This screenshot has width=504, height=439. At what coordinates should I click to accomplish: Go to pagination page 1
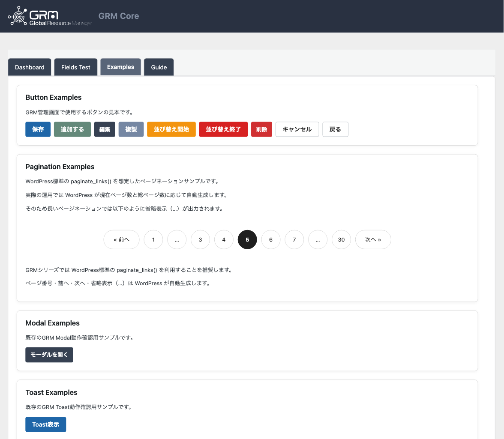click(153, 239)
